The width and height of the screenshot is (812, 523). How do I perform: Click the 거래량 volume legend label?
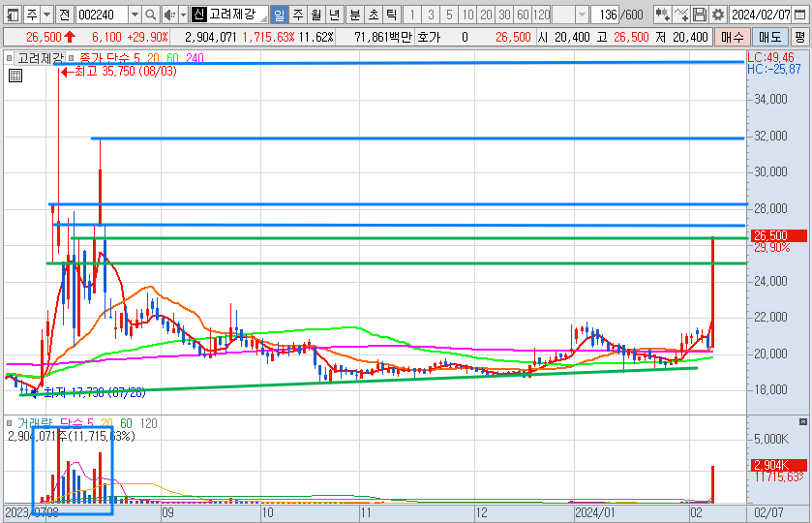(x=35, y=423)
